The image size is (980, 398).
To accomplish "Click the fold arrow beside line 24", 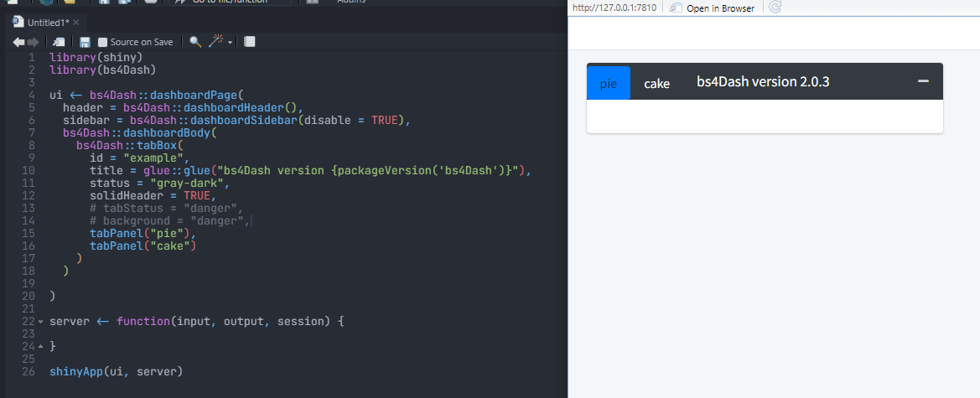I will click(x=40, y=346).
